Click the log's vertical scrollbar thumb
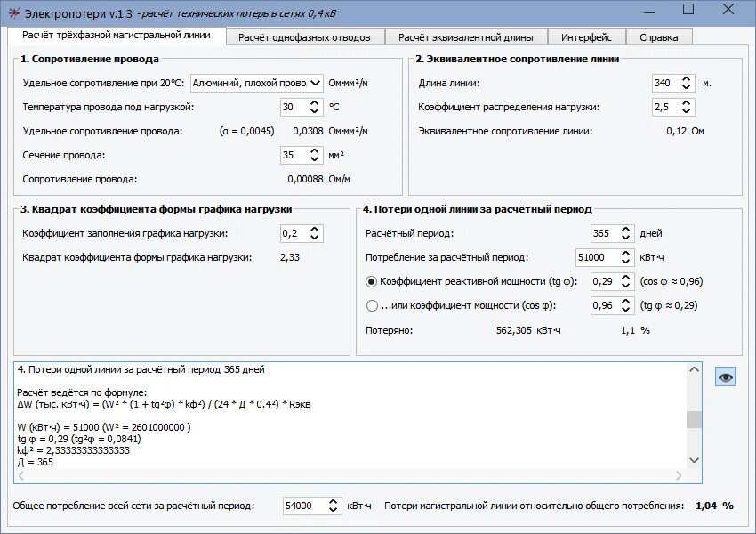 [694, 419]
